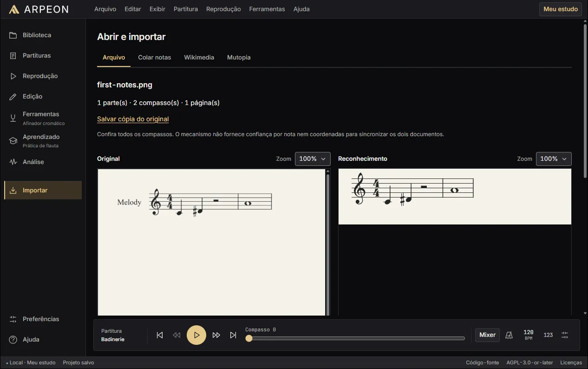
Task: Open playback settings sliders icon
Action: (565, 335)
